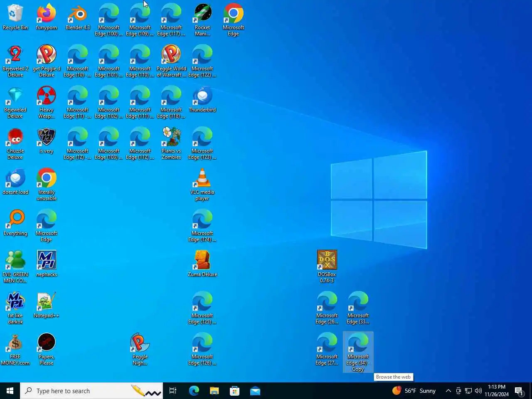Select the Microsoft Edge (117) shortcut
This screenshot has height=399, width=532.
click(x=171, y=20)
